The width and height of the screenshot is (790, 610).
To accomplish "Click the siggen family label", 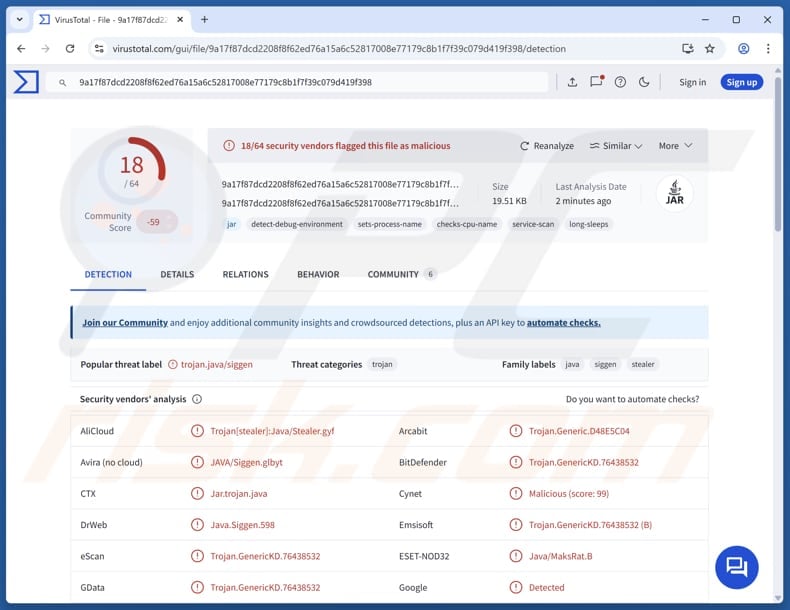I will [x=605, y=364].
